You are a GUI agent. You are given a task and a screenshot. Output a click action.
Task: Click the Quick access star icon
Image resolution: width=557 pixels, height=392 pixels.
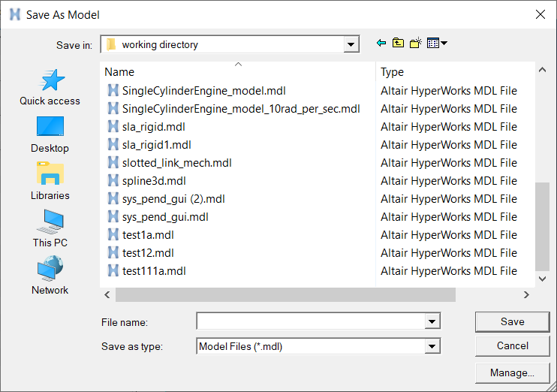(x=50, y=80)
